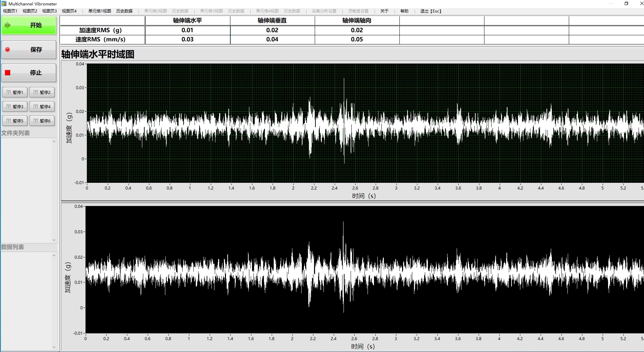Click the 数据列表 panel label
Viewport: 644px width, 352px height.
(x=13, y=247)
